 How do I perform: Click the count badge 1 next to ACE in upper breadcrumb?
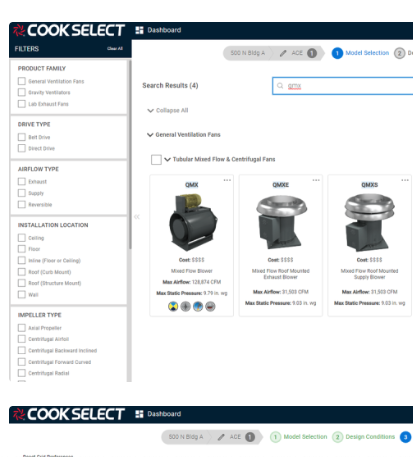click(312, 53)
